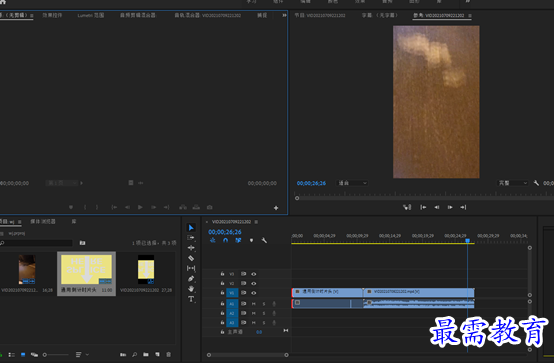The height and width of the screenshot is (363, 554).
Task: Hide video track V3 with eye
Action: [x=254, y=274]
